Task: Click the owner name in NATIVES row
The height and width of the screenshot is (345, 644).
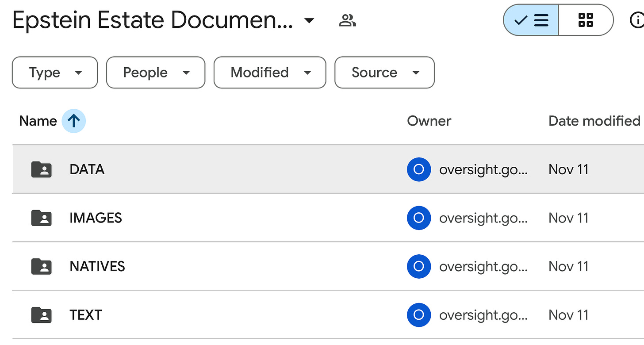Action: [x=483, y=267]
